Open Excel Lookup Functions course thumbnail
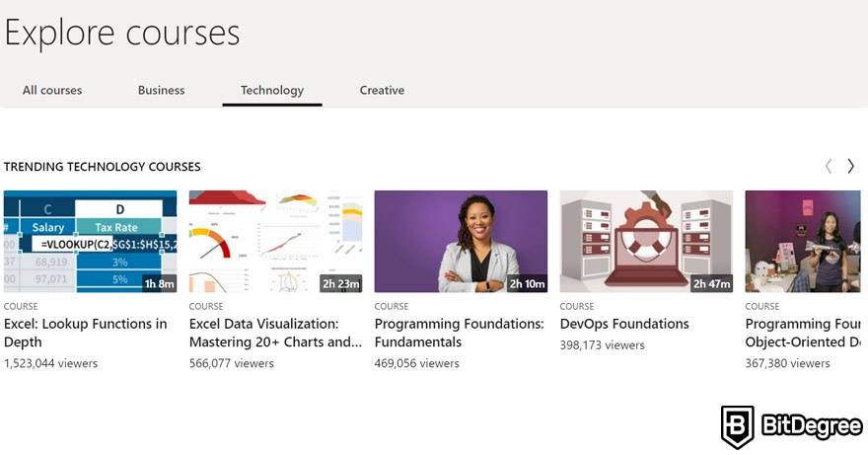868x455 pixels. 90,241
